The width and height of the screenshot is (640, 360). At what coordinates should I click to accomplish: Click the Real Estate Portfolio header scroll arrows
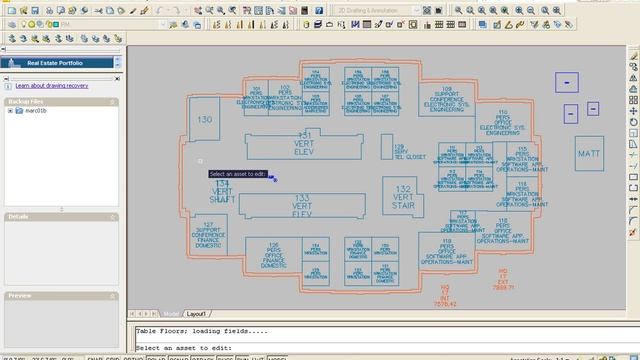point(118,62)
